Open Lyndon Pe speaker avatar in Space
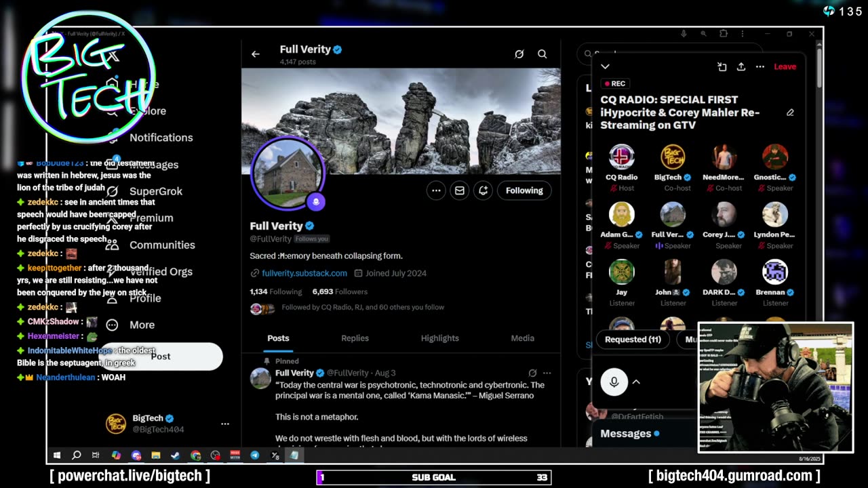This screenshot has height=488, width=868. [775, 214]
